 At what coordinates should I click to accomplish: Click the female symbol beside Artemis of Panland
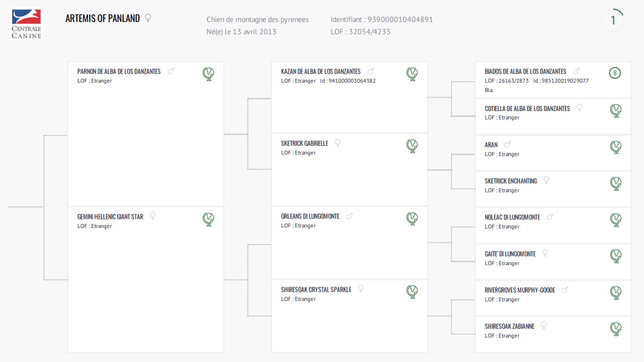coord(148,18)
